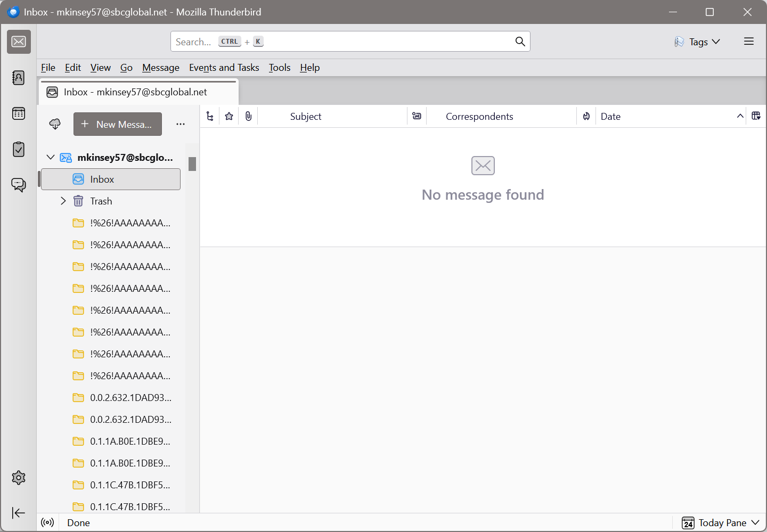Open the Tasks space icon
The height and width of the screenshot is (532, 767).
pos(19,149)
